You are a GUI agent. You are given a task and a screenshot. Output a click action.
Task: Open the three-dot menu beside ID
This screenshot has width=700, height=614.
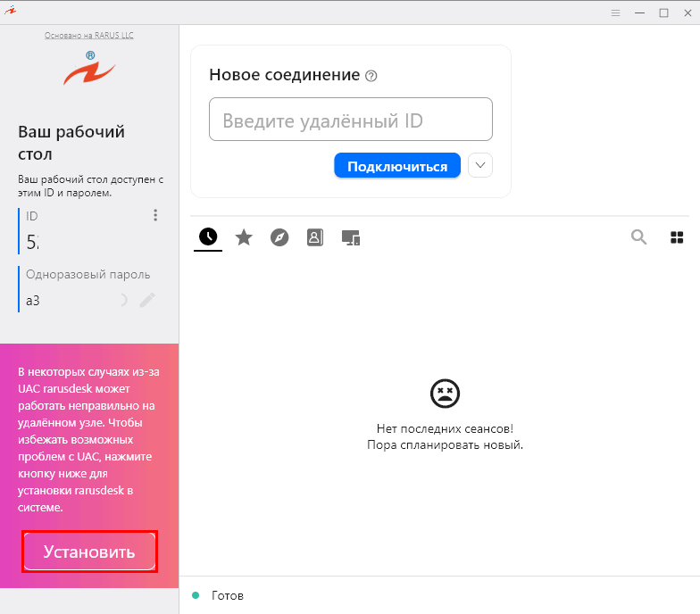click(155, 215)
